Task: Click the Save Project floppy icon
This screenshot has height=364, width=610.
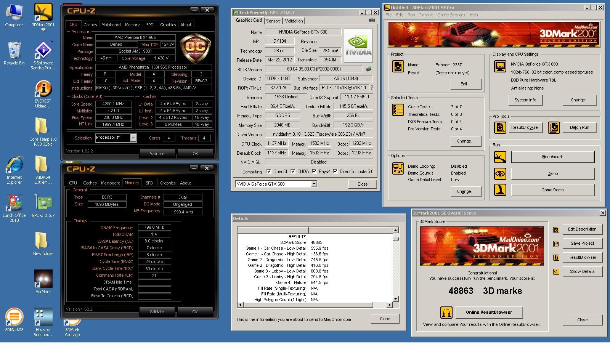Action: (556, 244)
